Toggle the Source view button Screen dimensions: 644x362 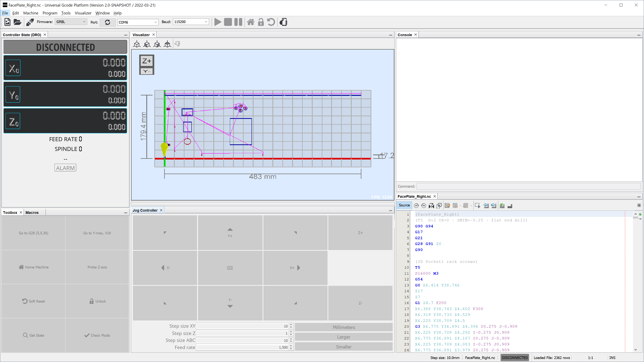pyautogui.click(x=404, y=205)
